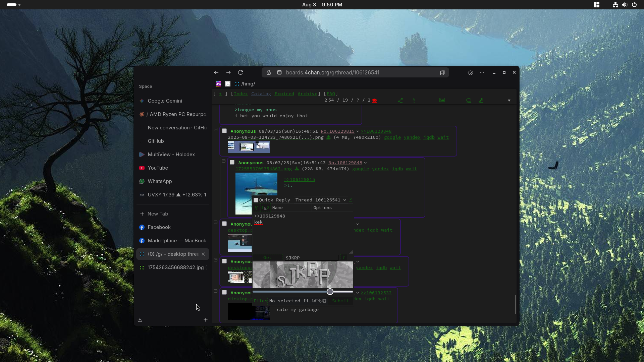Tick checkbox of the 'rate my garbage' post
The width and height of the screenshot is (644, 362).
(224, 293)
